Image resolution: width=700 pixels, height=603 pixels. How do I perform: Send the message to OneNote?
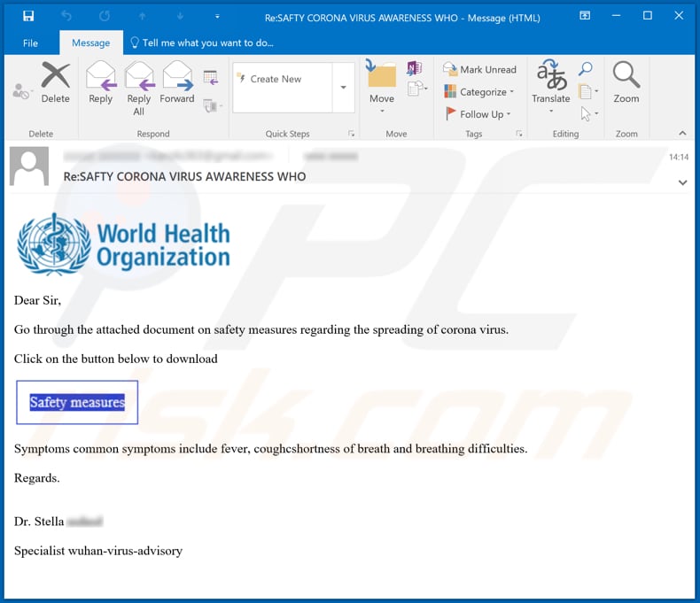(x=415, y=68)
